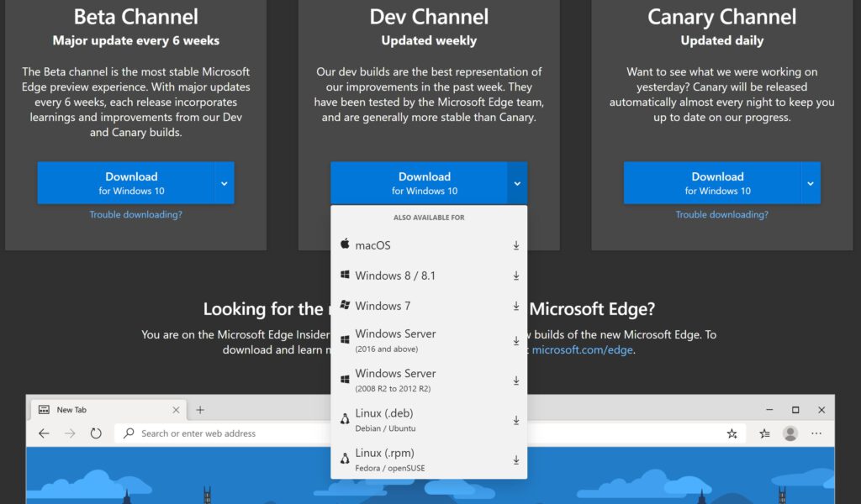Click the star favorite icon in address bar
Viewport: 861px width, 504px height.
tap(732, 433)
